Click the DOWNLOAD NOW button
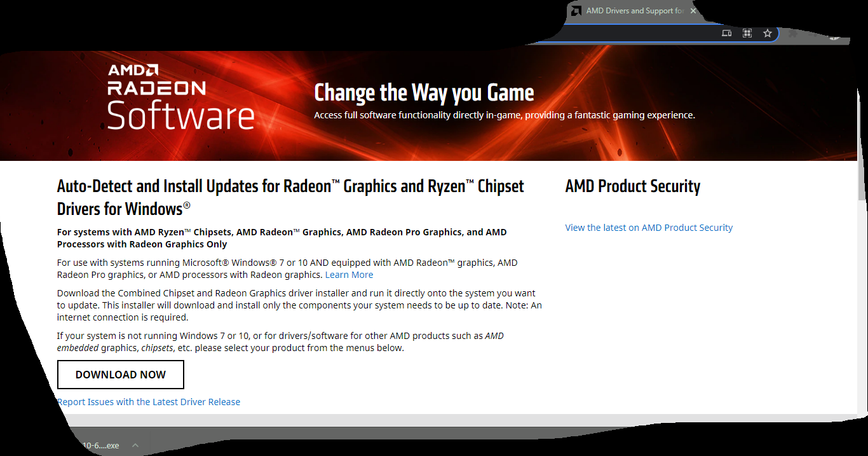Screen dimensions: 868x456 [121, 375]
